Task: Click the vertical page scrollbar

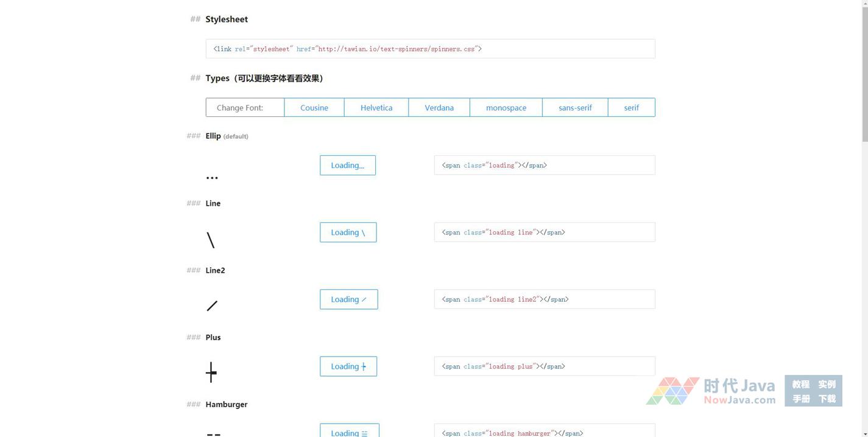Action: coord(864,73)
